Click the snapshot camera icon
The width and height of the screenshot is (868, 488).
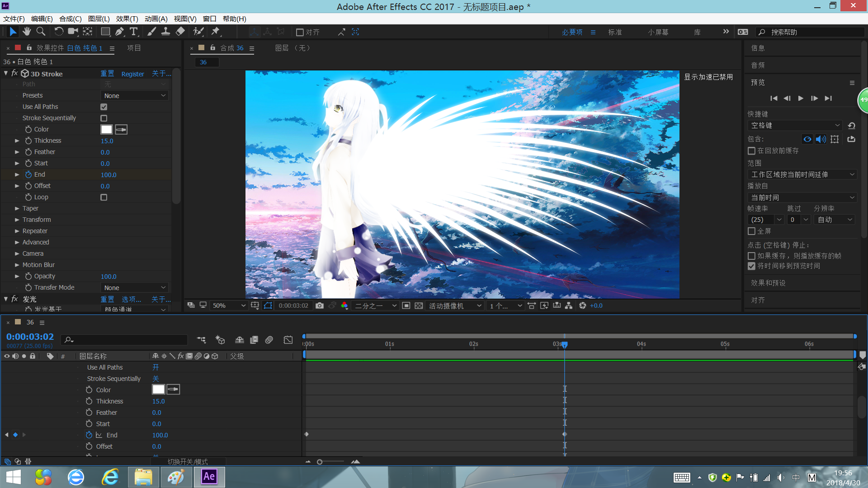[x=320, y=306]
